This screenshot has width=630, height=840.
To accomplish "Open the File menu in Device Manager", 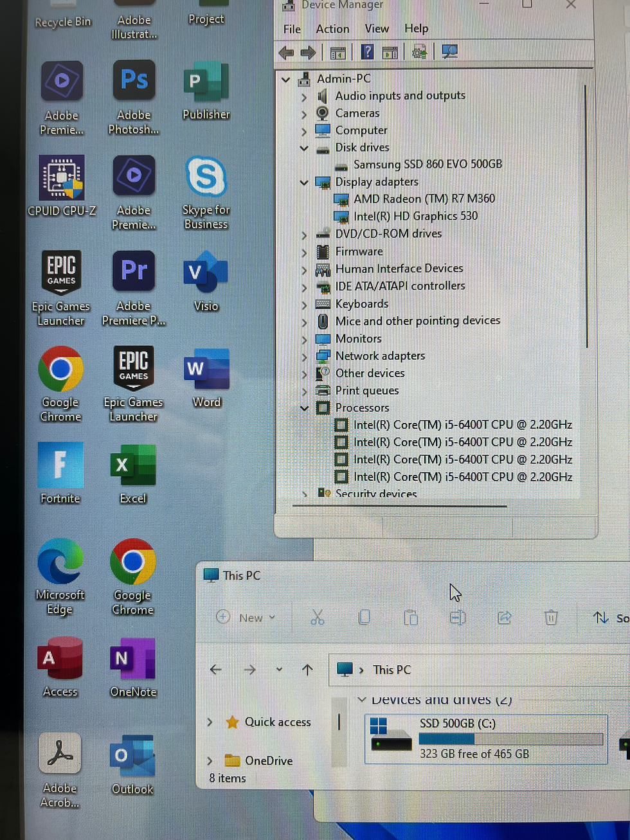I will click(x=292, y=29).
